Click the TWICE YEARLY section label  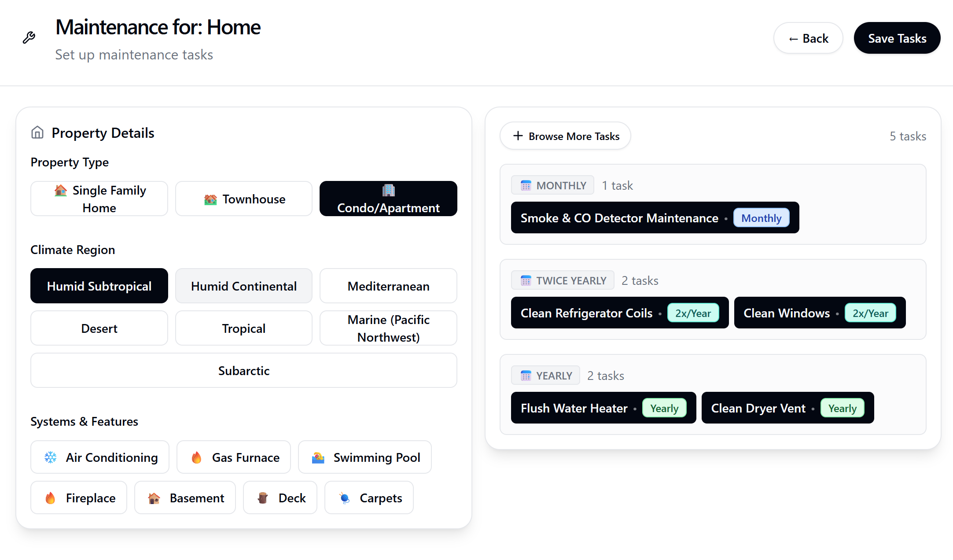[x=562, y=280]
